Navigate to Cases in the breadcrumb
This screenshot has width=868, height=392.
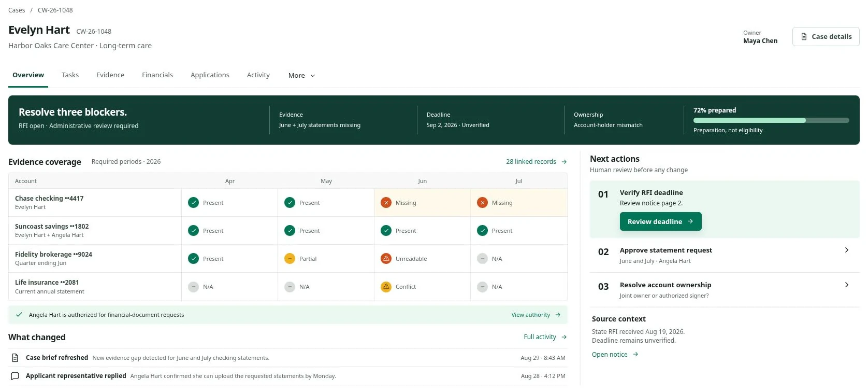point(17,10)
